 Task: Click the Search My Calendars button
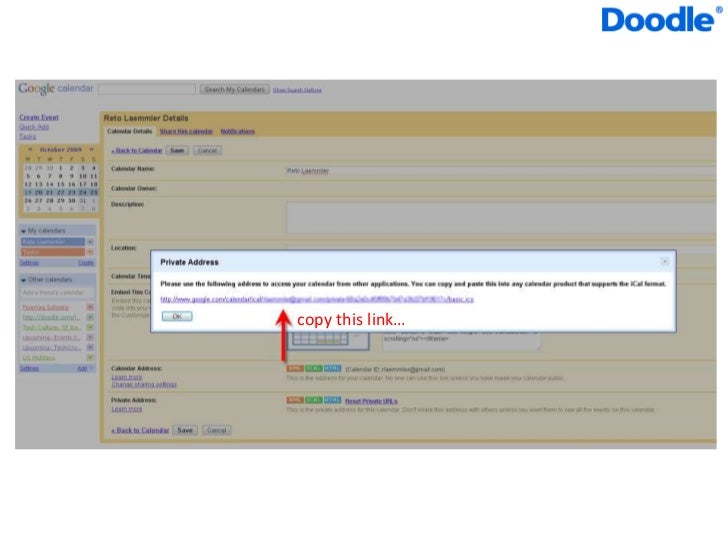(235, 89)
